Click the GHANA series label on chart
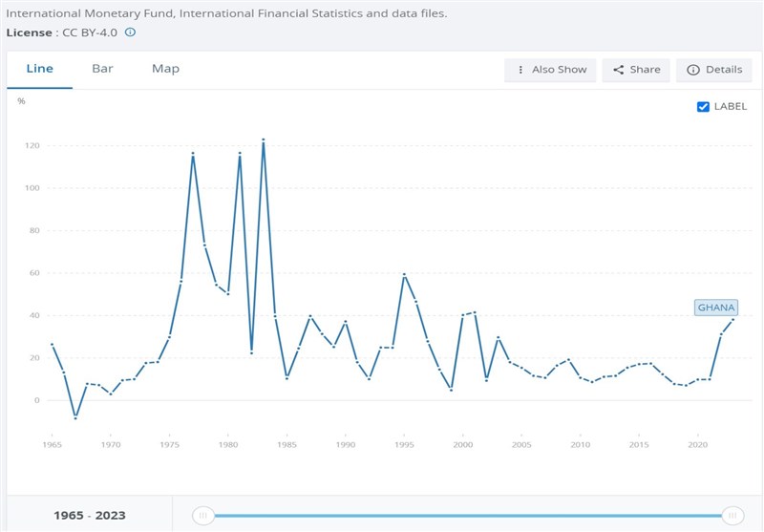This screenshot has width=764, height=532. click(x=716, y=308)
